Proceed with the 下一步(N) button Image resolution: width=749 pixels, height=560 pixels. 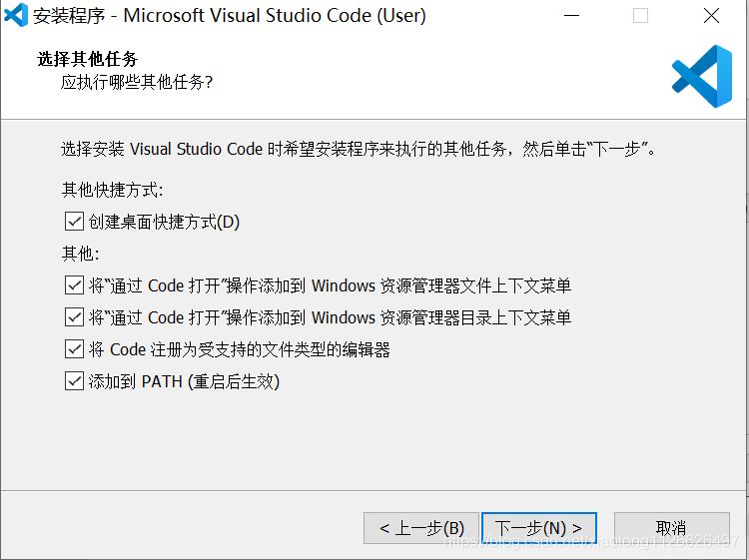(x=538, y=528)
